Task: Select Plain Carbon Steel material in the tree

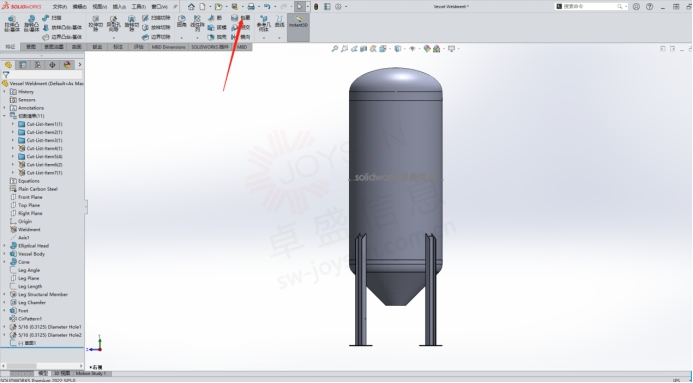Action: click(x=38, y=189)
